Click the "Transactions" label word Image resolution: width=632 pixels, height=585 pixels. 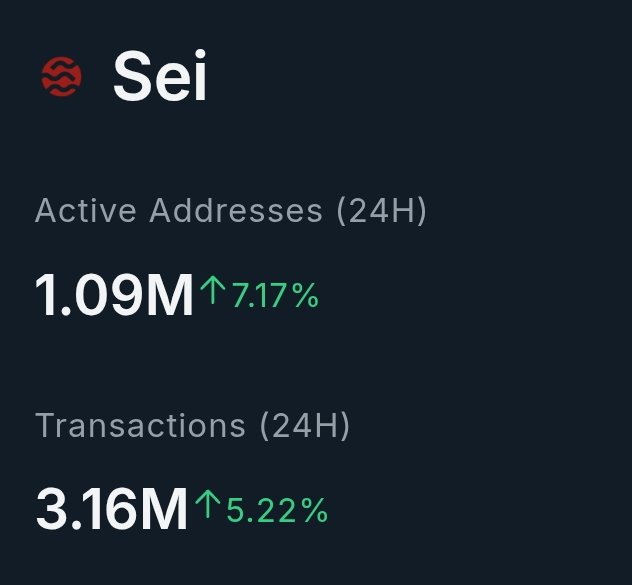pos(140,426)
